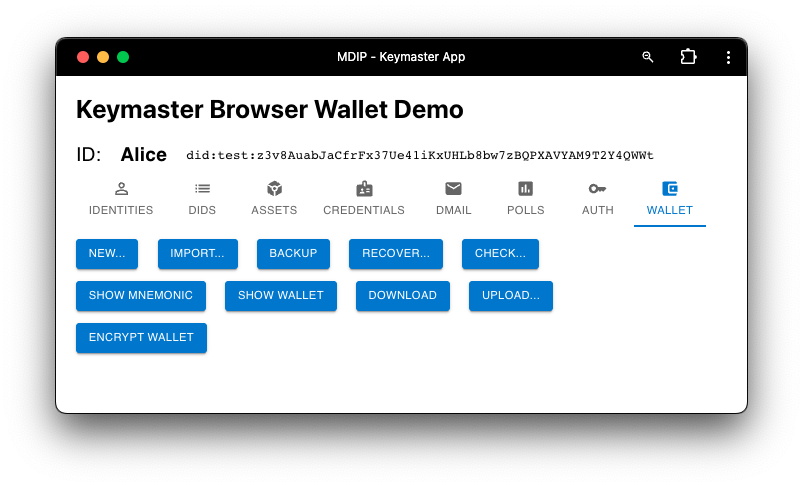Reveal the phrase with SHOW MNEMONIC

141,296
